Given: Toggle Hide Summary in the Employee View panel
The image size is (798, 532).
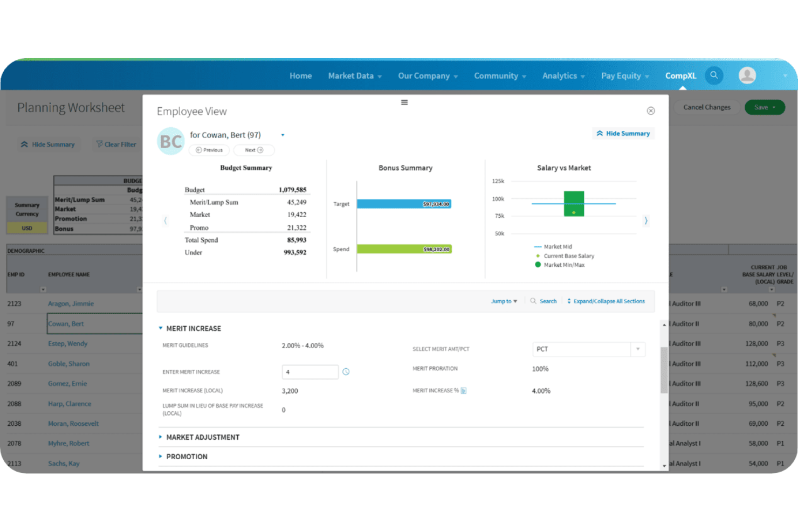Looking at the screenshot, I should [x=623, y=133].
